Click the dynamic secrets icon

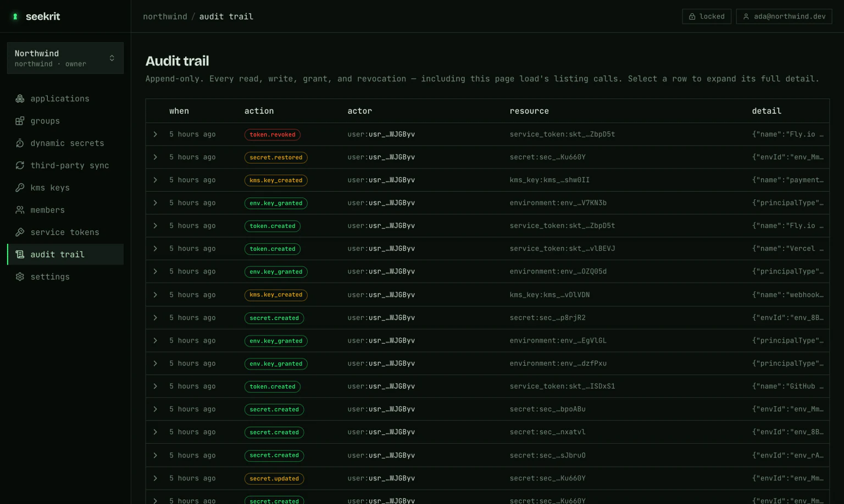coord(20,143)
